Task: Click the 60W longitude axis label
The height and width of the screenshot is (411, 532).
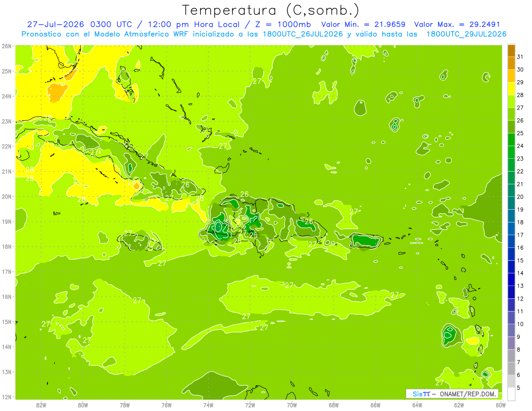Action: point(501,405)
